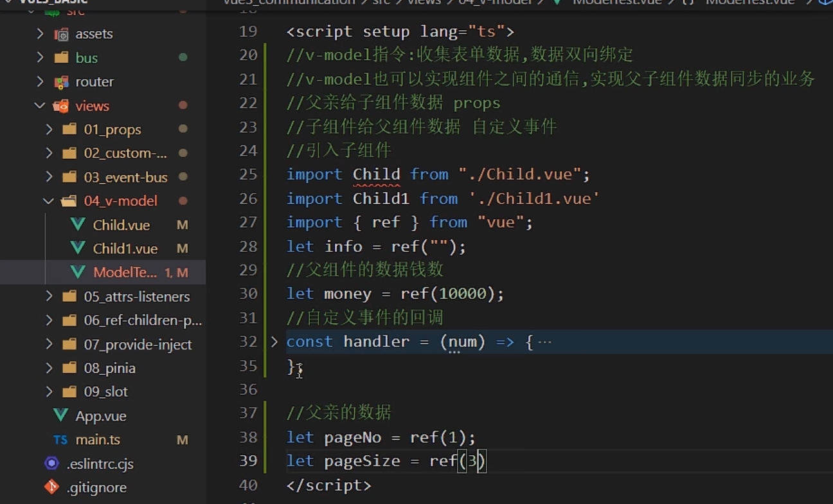
Task: Click the Vue icon beside ModelTe... file
Action: 78,272
